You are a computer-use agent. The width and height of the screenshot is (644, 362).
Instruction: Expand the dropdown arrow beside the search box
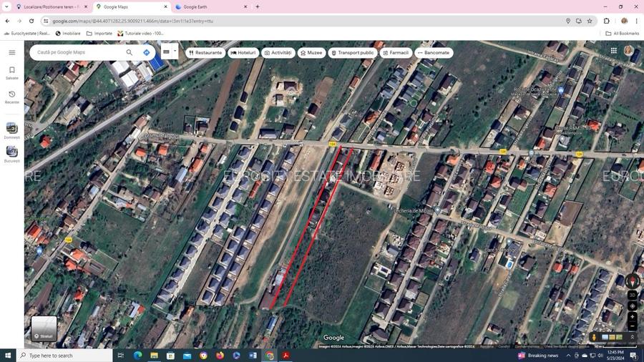click(175, 52)
